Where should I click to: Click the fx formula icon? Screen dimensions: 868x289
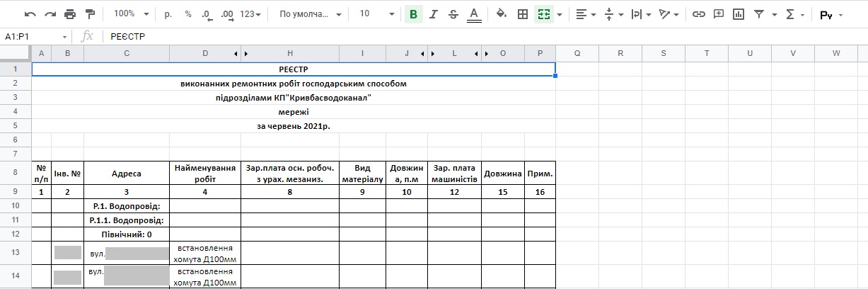(87, 36)
